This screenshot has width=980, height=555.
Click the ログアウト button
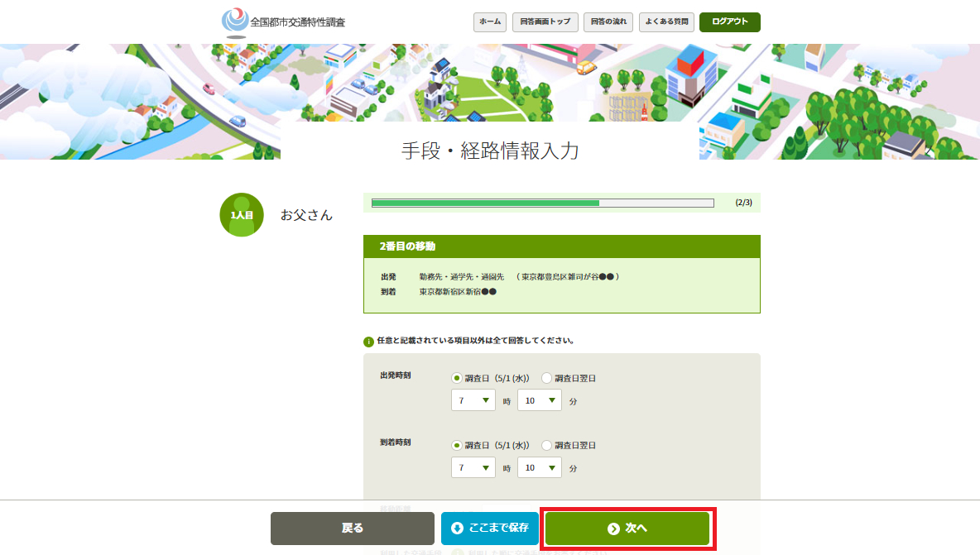(729, 22)
